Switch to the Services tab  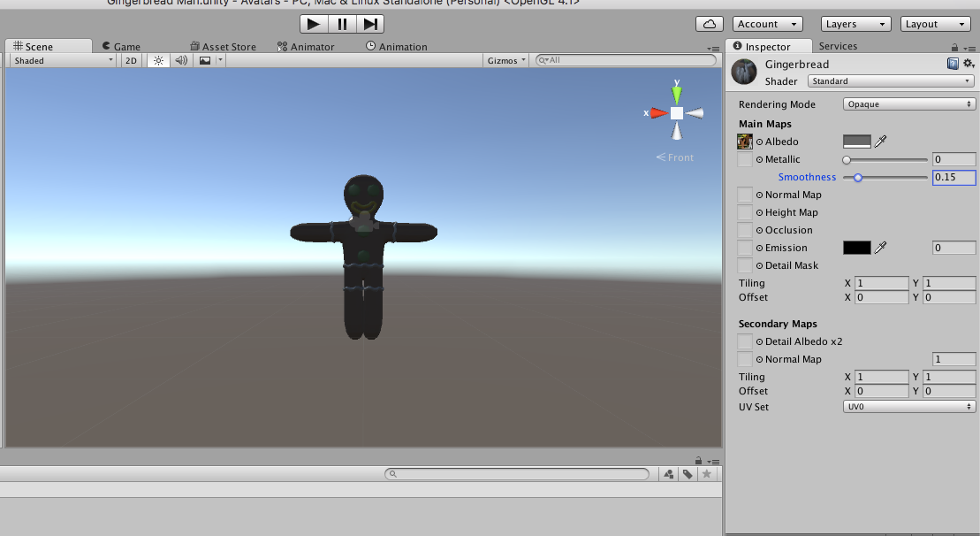pyautogui.click(x=838, y=46)
